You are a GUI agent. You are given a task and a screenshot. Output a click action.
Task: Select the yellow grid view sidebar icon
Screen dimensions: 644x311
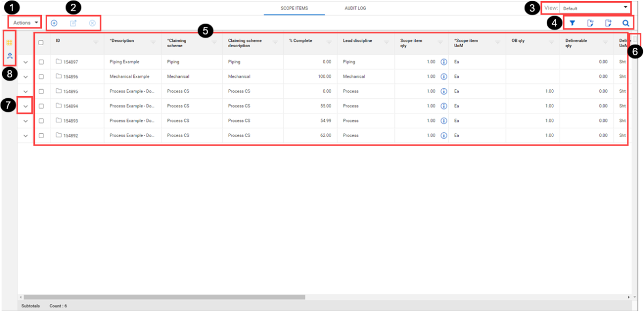coord(10,41)
